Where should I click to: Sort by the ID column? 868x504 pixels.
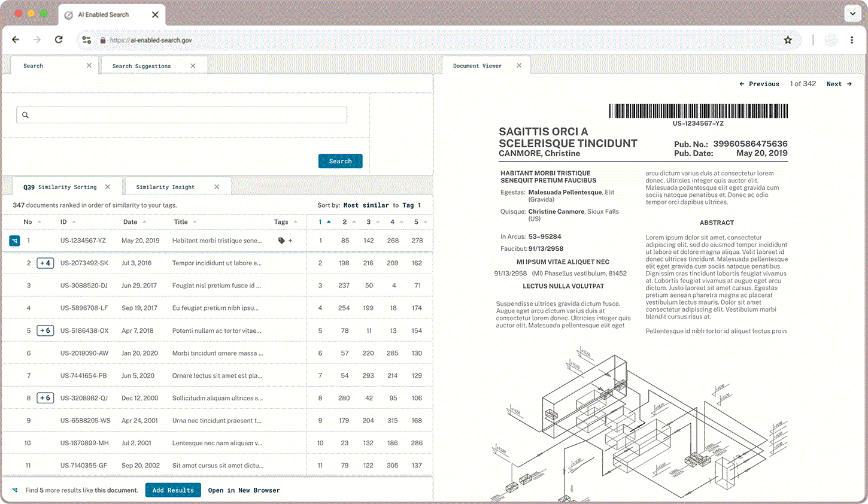(68, 222)
